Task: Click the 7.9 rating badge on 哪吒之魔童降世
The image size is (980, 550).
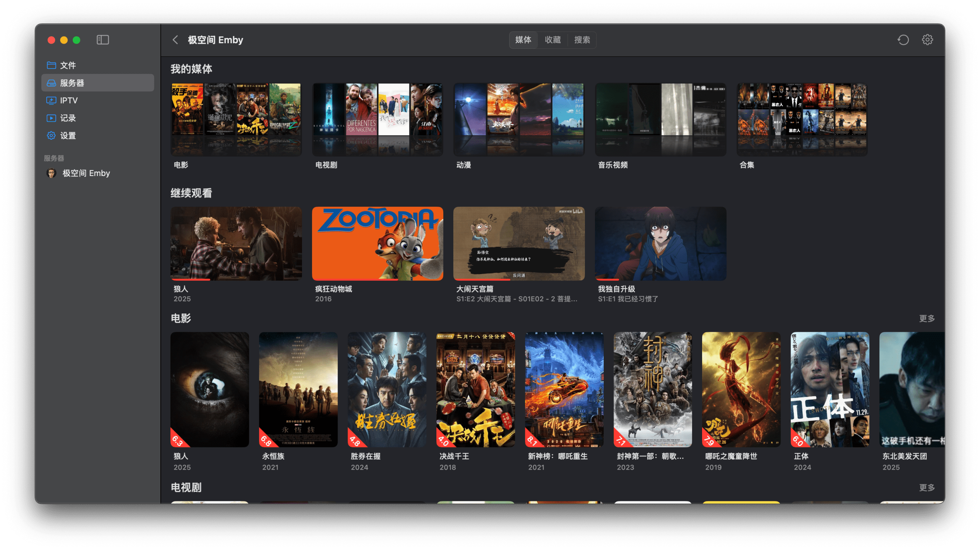Action: tap(709, 440)
